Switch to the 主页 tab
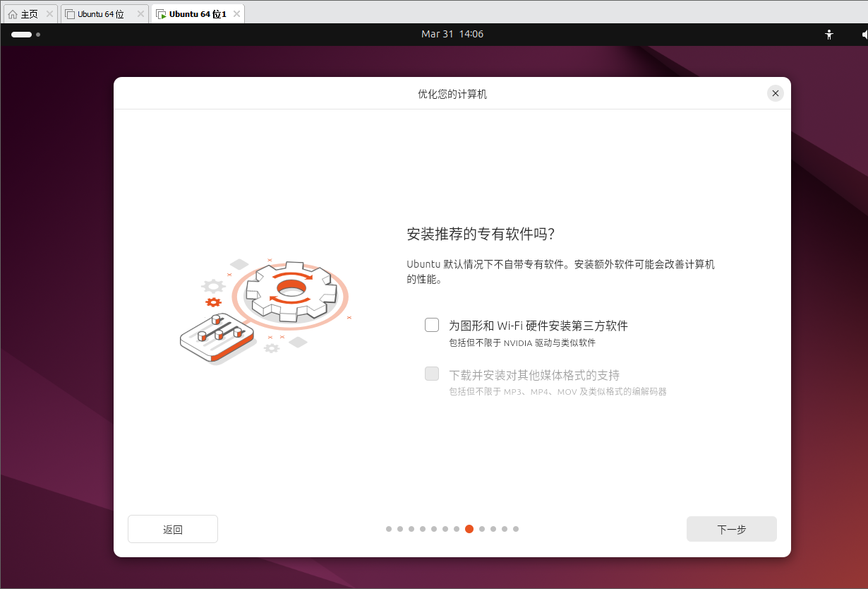Viewport: 868px width, 589px height. tap(31, 13)
